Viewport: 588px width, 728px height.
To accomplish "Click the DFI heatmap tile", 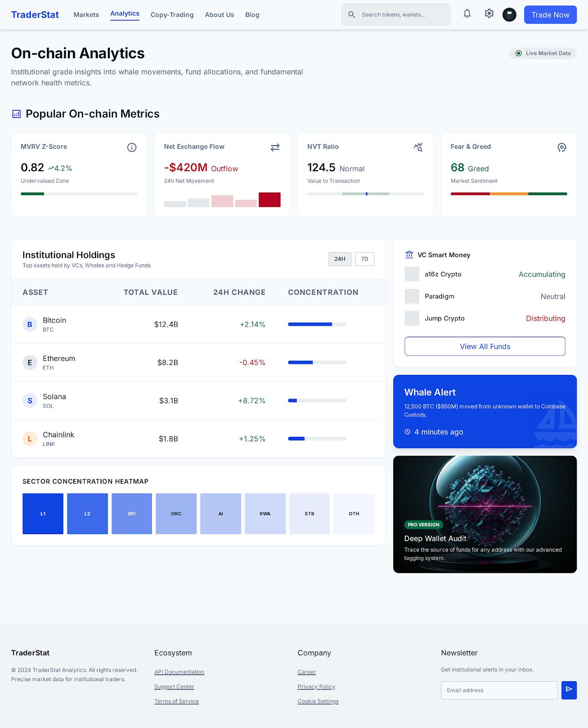I will 132,514.
